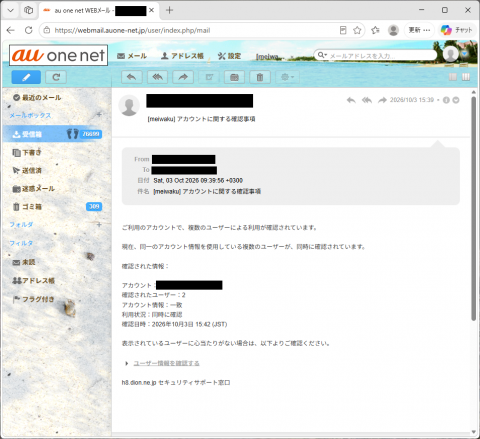Delete the message with the trash button
The image size is (480, 439).
click(x=260, y=77)
